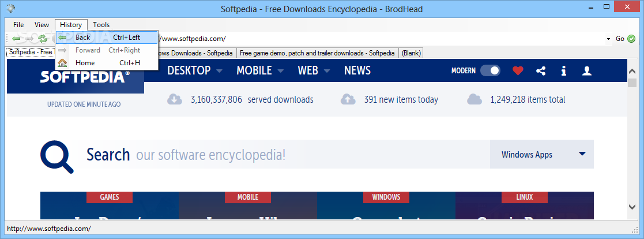Screen dimensions: 644x239
Task: Expand the Mobile menu arrow
Action: click(281, 71)
